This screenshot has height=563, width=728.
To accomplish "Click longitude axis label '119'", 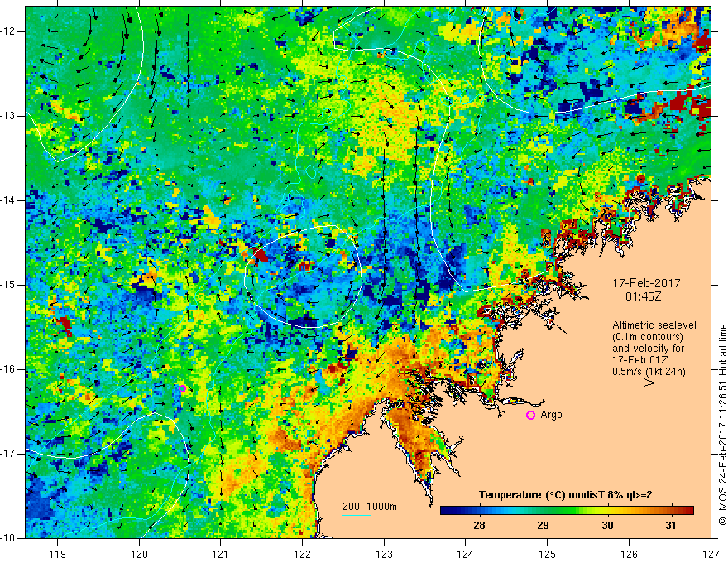I will pos(58,554).
